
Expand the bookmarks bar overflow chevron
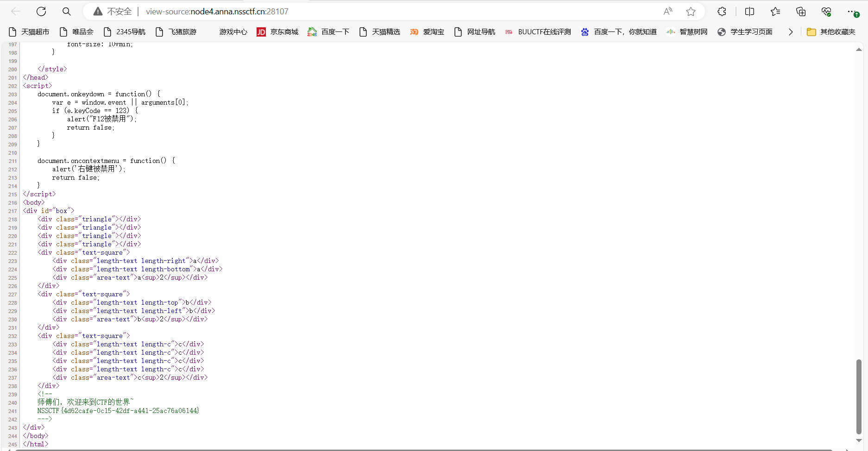pyautogui.click(x=791, y=31)
